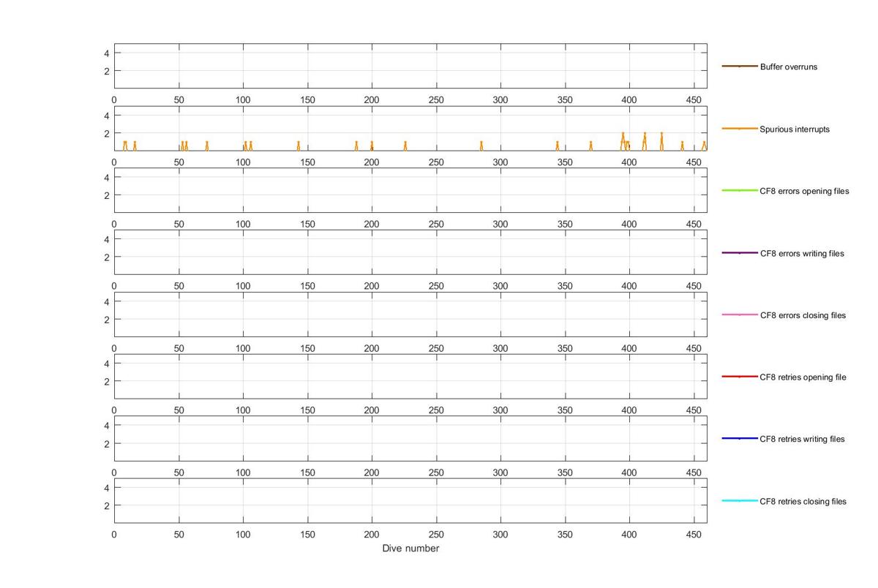Click the spurious interrupt spike near dive 441
The image size is (878, 588).
682,146
